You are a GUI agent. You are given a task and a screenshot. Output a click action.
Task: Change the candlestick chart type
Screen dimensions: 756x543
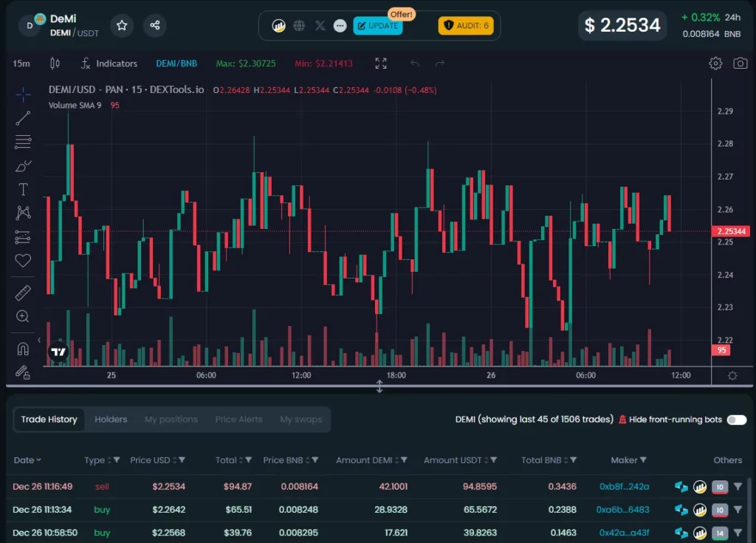click(x=55, y=64)
